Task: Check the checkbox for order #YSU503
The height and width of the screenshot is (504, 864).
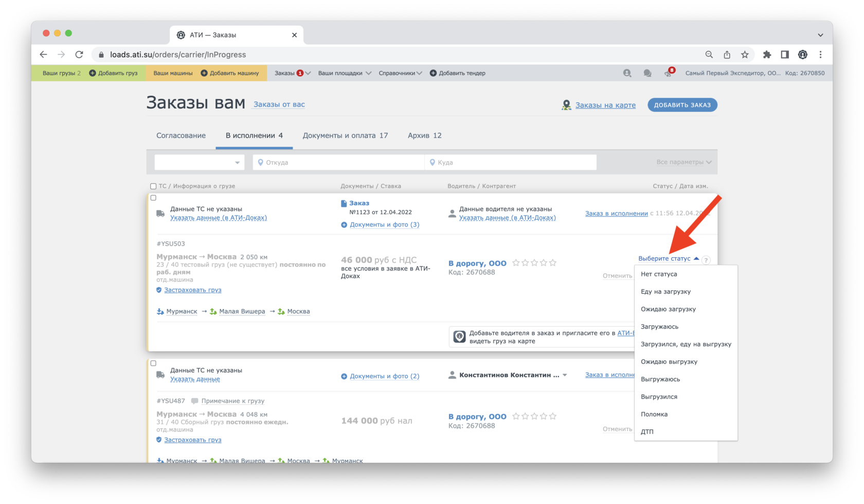Action: click(153, 197)
